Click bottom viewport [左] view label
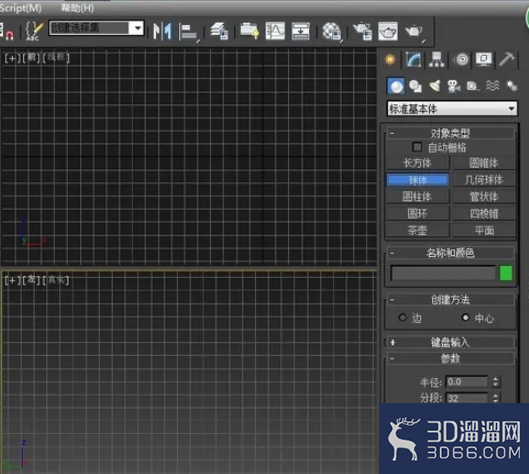 point(31,280)
